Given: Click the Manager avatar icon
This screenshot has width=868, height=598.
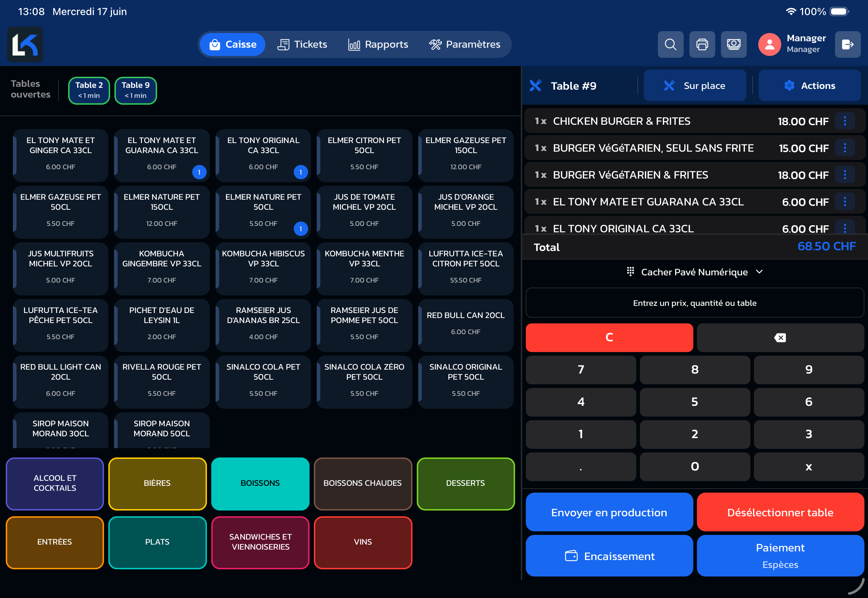Looking at the screenshot, I should coord(769,44).
